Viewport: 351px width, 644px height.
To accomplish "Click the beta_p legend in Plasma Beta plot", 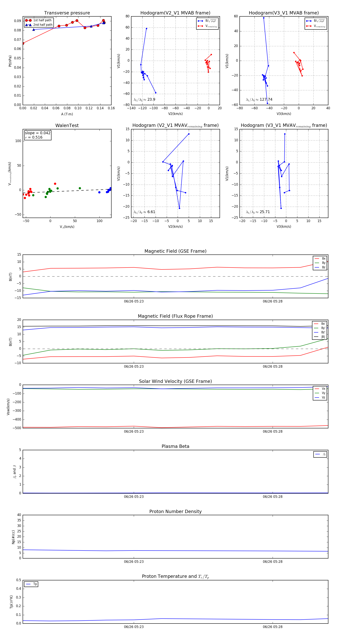I will (x=320, y=454).
